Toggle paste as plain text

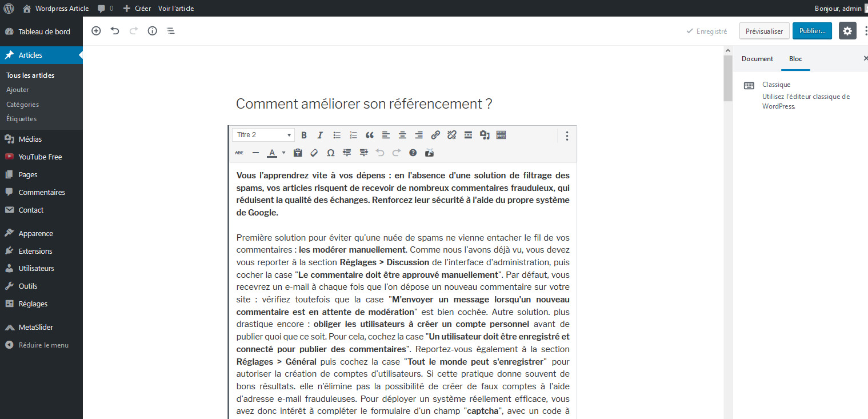(x=298, y=153)
